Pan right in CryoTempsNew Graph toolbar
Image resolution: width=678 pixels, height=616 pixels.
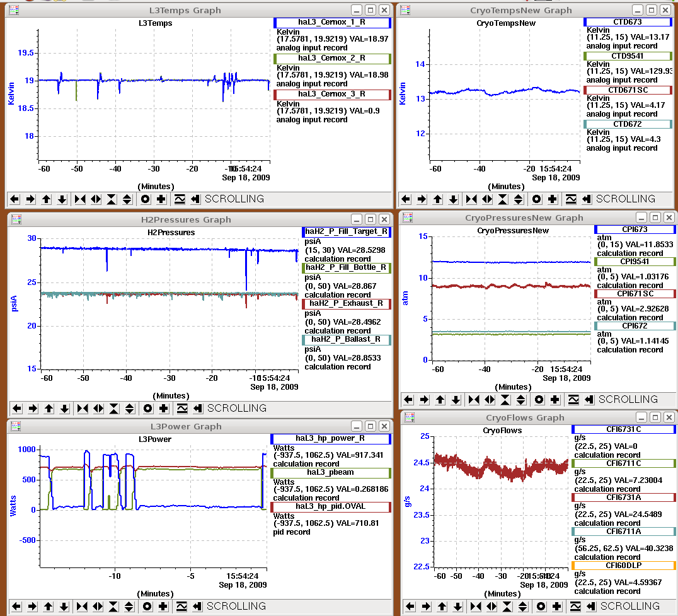(x=422, y=199)
